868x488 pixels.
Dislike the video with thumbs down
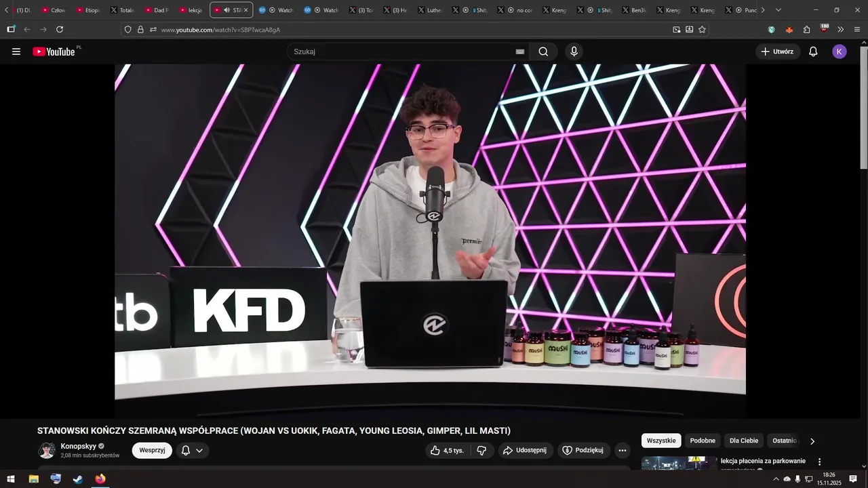point(481,450)
